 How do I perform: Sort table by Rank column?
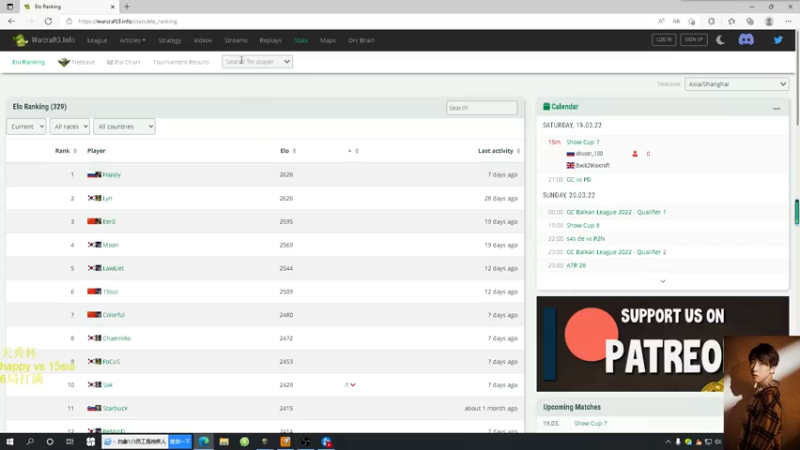point(65,151)
